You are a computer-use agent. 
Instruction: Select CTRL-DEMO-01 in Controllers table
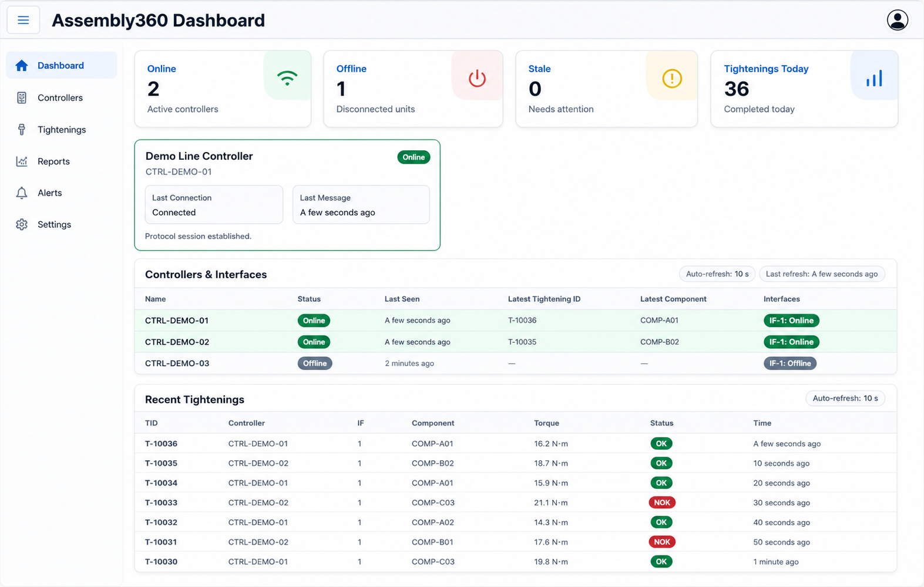(x=177, y=321)
